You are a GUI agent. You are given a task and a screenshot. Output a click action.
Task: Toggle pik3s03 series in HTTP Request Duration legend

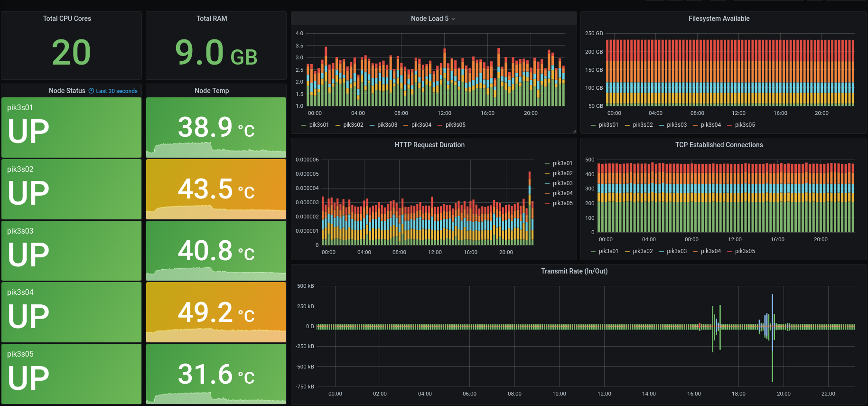(x=562, y=183)
